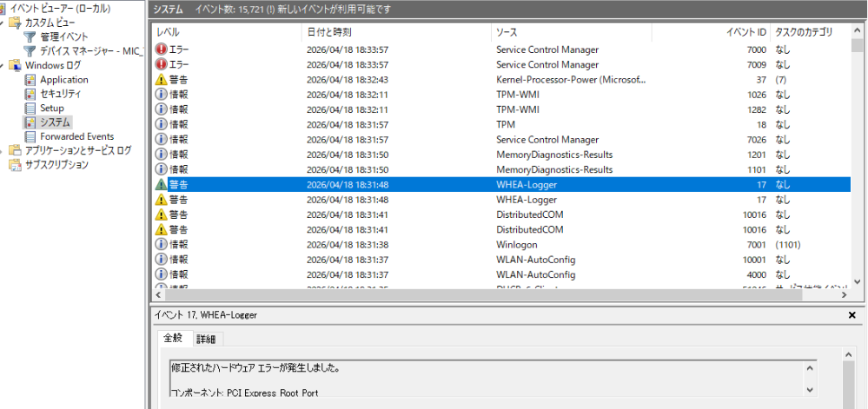This screenshot has height=409, width=868.
Task: Open セキュリティ log
Action: coord(60,94)
